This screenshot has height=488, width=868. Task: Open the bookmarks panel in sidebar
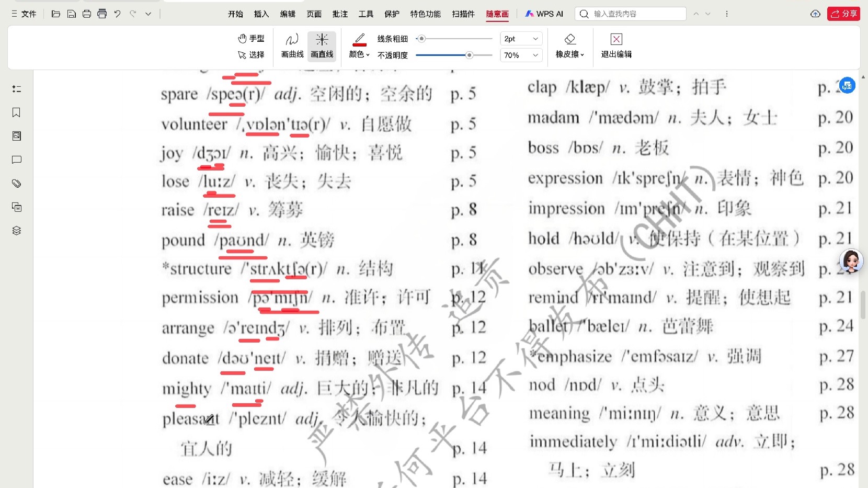coord(17,112)
